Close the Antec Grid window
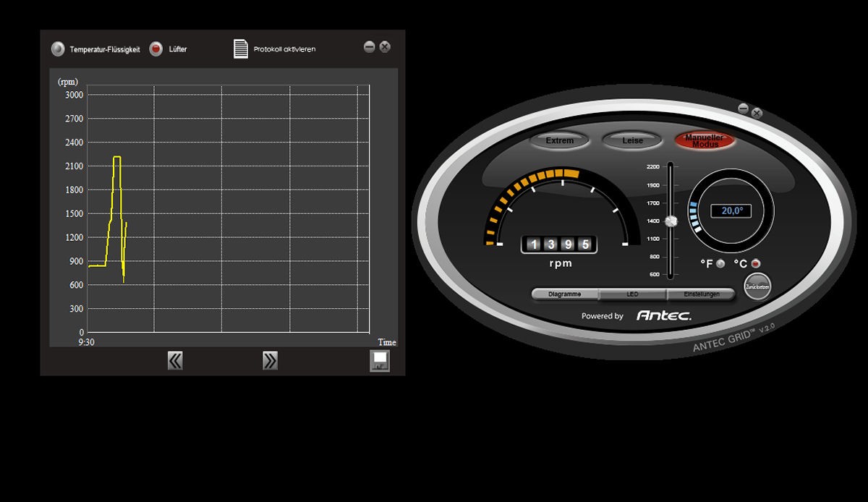The height and width of the screenshot is (502, 868). tap(757, 113)
